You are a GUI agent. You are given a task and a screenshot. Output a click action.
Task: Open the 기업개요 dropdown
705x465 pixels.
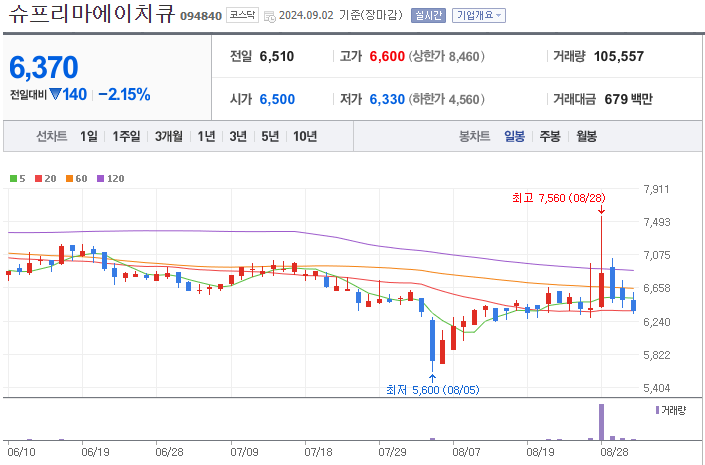[479, 15]
